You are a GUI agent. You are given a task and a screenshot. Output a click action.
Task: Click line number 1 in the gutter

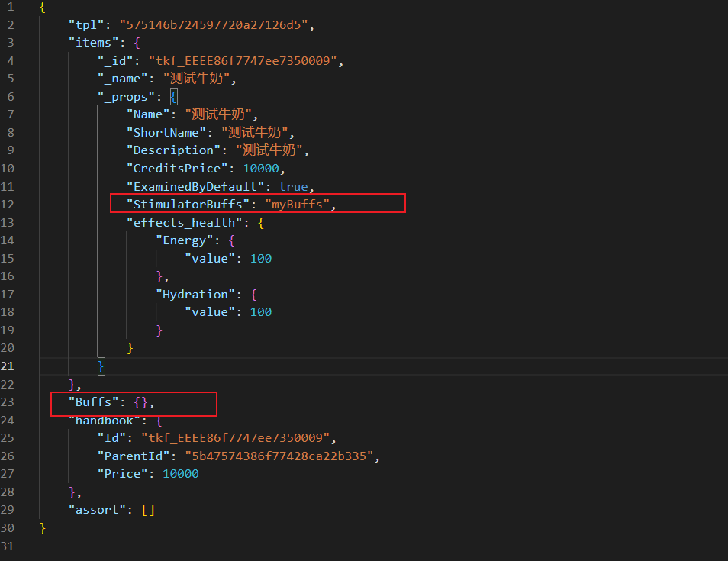[x=11, y=7]
